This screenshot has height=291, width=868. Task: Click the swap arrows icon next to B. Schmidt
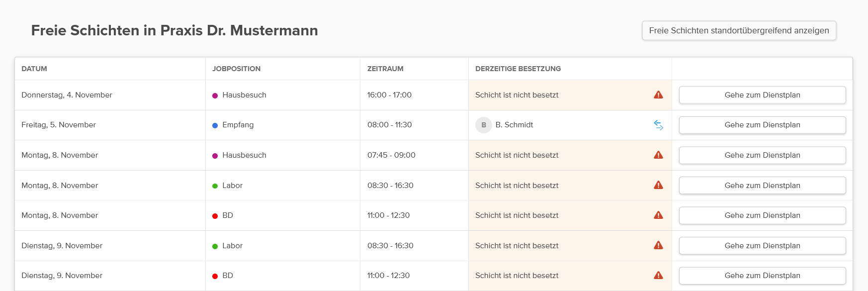pos(658,125)
